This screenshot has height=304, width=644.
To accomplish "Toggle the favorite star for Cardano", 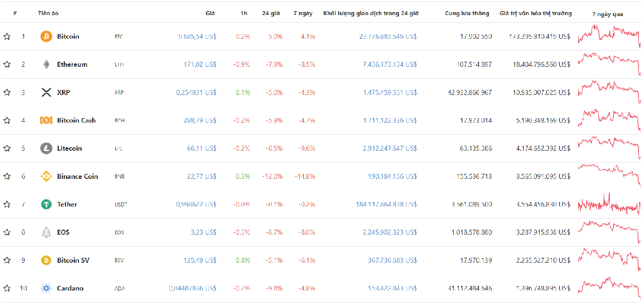I will coord(7,288).
